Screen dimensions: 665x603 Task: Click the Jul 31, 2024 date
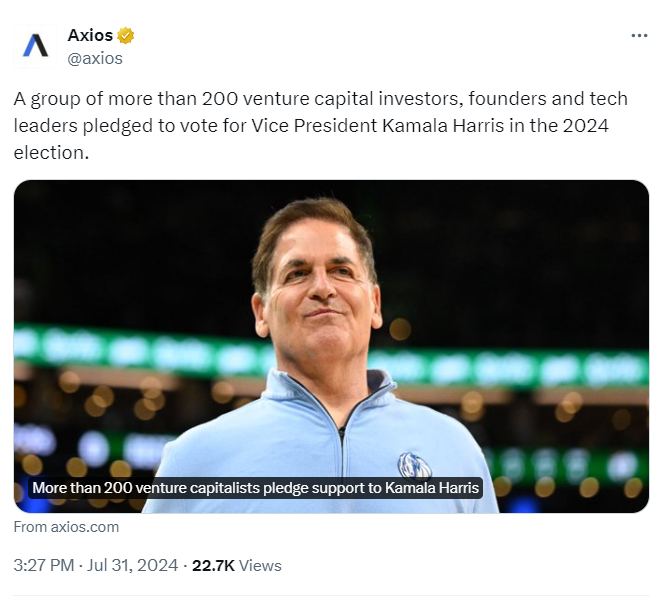pyautogui.click(x=131, y=566)
